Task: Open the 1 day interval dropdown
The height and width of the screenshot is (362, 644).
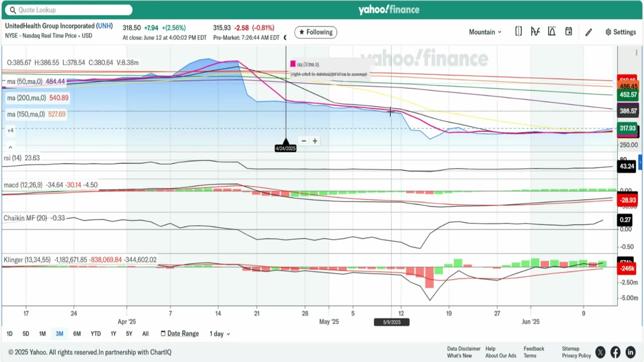Action: pos(220,334)
